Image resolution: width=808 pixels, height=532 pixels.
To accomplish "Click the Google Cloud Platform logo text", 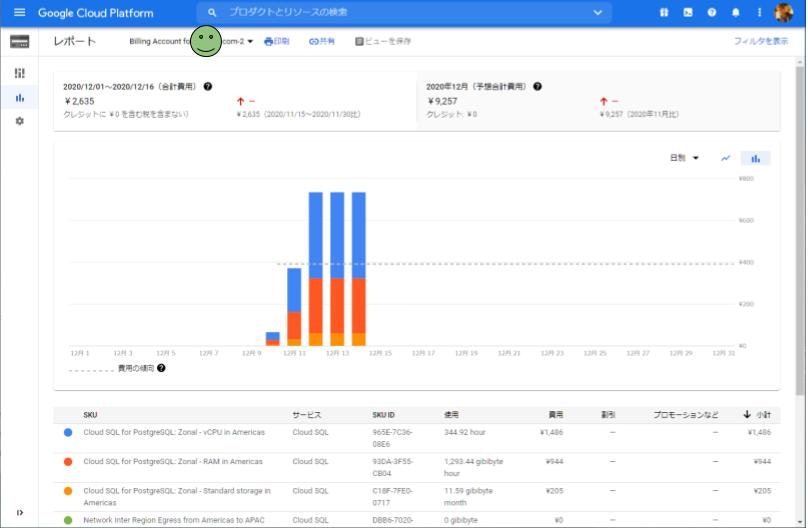I will (95, 13).
